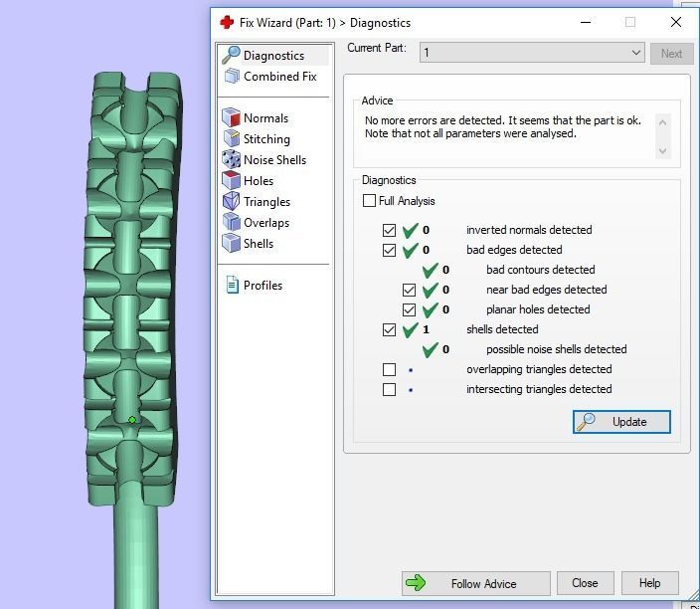700x609 pixels.
Task: Enable intersecting triangles detected checkbox
Action: [x=390, y=390]
